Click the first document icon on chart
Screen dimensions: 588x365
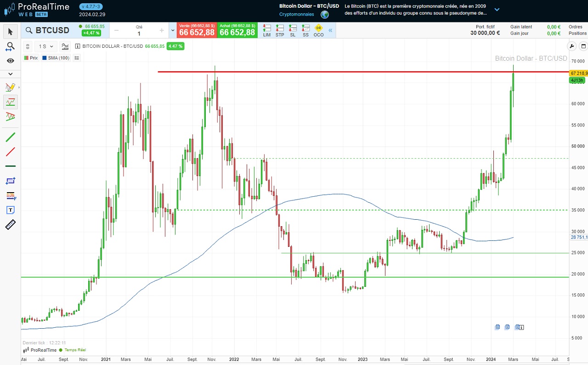[x=498, y=327]
